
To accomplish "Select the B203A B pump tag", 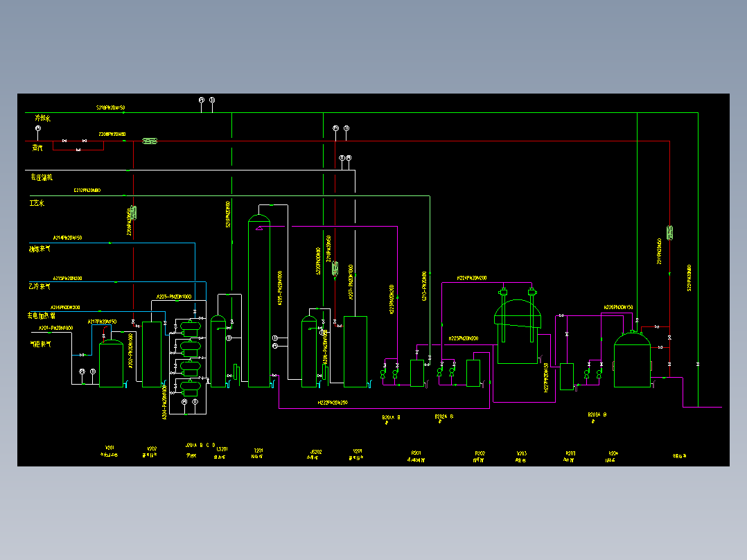I will pos(597,414).
